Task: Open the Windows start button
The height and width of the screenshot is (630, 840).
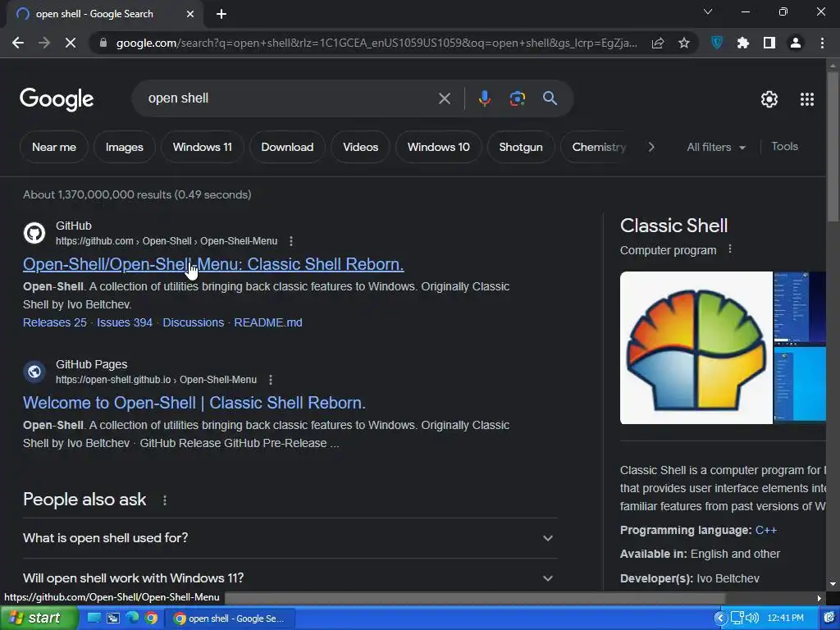Action: [39, 619]
